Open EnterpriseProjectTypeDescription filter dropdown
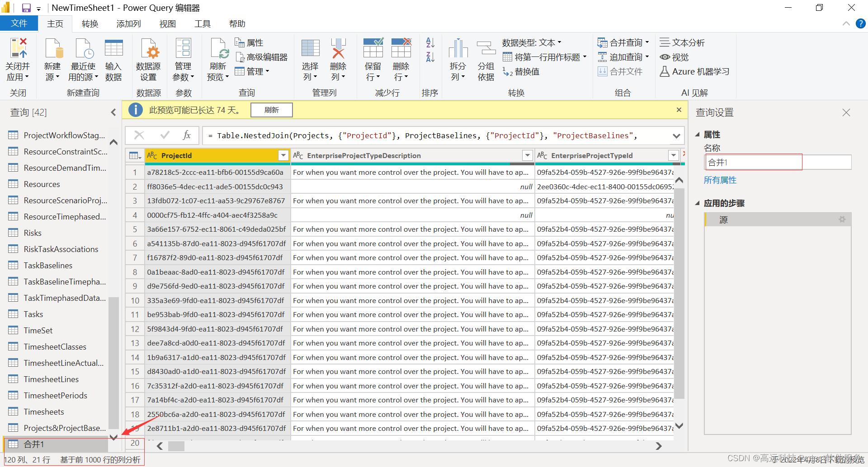Image resolution: width=868 pixels, height=467 pixels. click(527, 155)
